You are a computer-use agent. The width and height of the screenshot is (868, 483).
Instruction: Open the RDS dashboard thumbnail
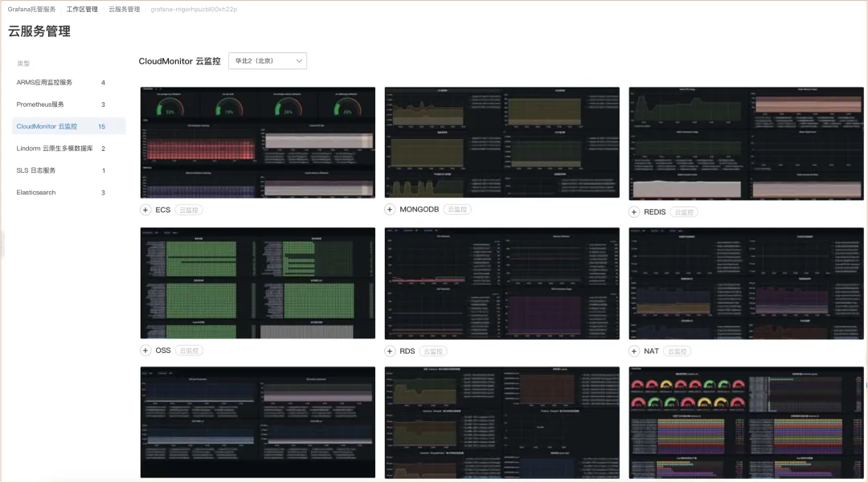[x=502, y=283]
